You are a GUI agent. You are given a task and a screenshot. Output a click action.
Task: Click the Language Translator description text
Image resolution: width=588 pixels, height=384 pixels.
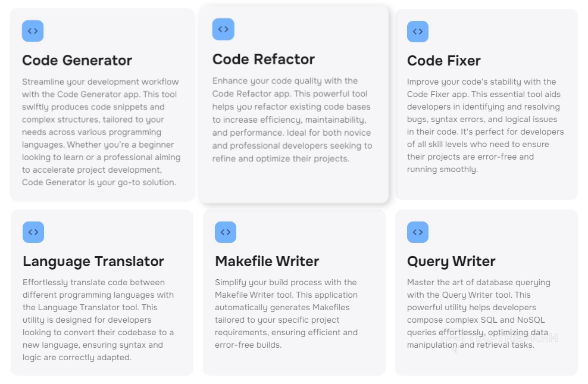99,320
